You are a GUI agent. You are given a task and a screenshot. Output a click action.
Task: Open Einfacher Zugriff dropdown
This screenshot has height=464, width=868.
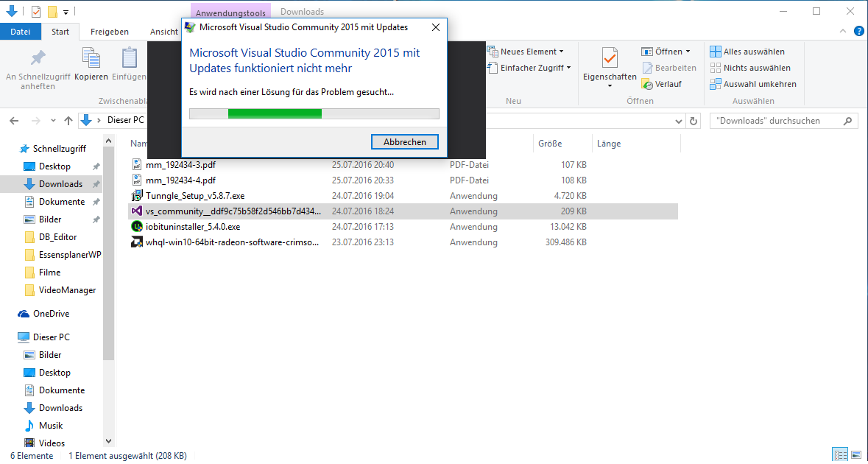(x=529, y=68)
